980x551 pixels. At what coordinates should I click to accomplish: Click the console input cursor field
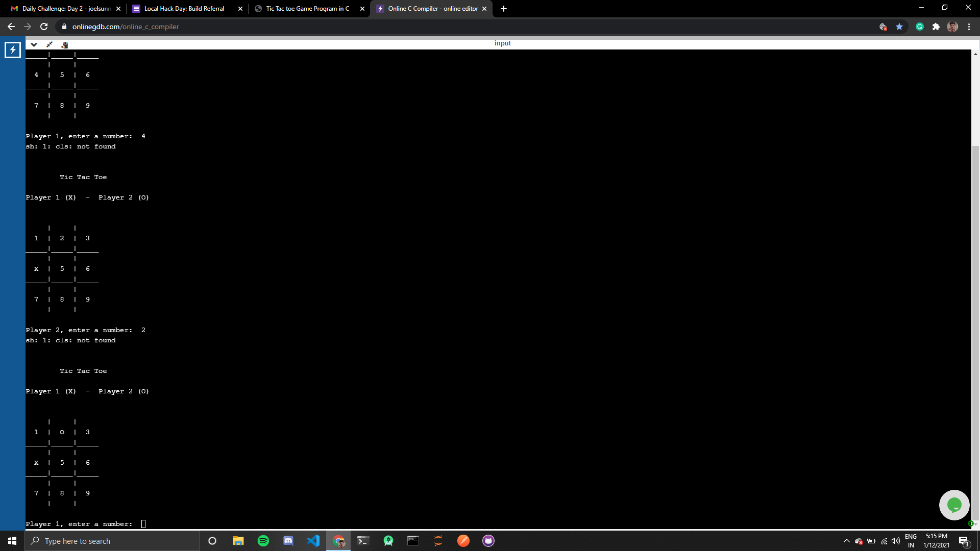(143, 524)
